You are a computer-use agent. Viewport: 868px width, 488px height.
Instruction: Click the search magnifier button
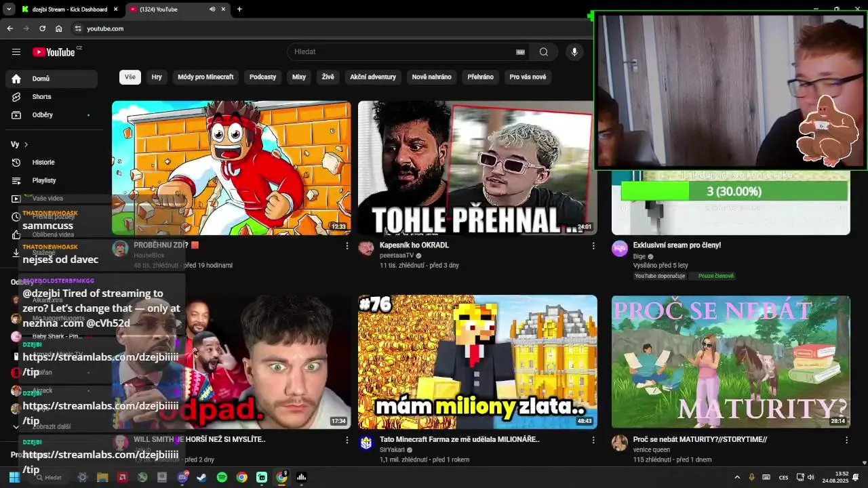pos(544,52)
